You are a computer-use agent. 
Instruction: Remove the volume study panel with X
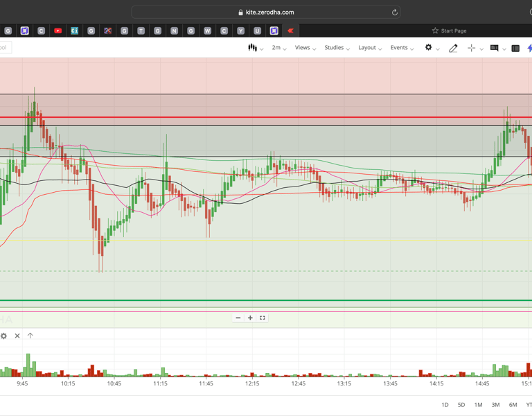pyautogui.click(x=17, y=336)
